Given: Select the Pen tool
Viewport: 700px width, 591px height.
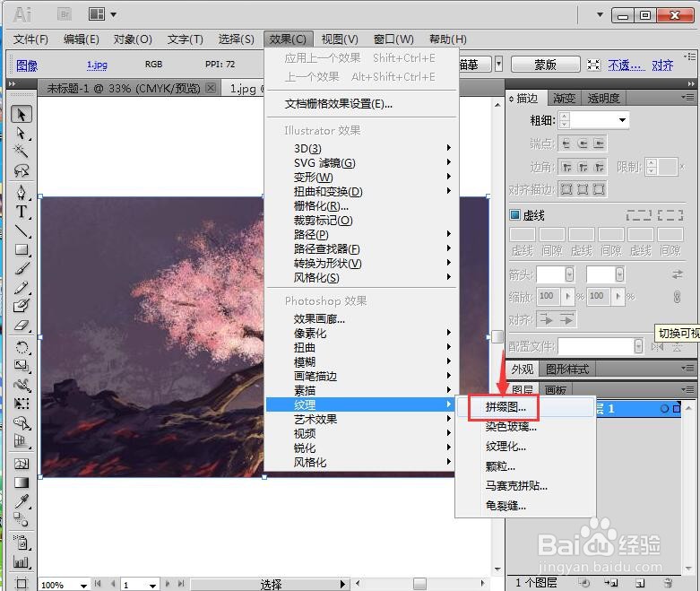Looking at the screenshot, I should pos(21,193).
